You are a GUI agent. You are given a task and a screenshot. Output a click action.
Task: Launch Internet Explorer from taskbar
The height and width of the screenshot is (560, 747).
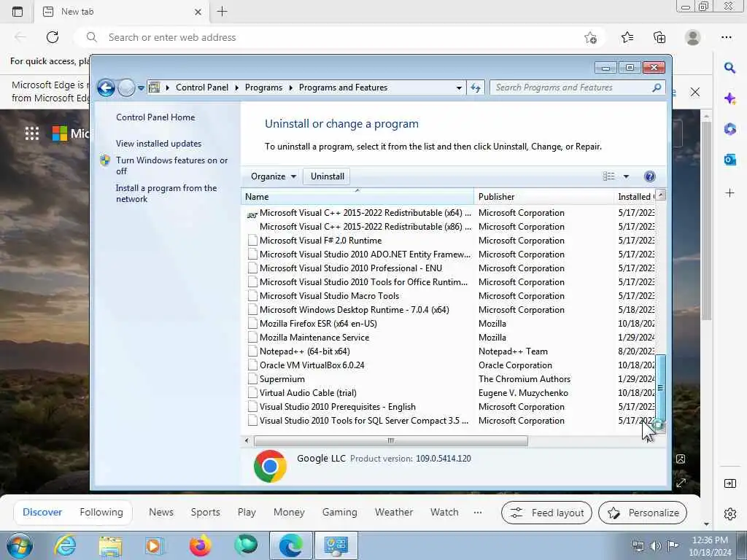(65, 545)
